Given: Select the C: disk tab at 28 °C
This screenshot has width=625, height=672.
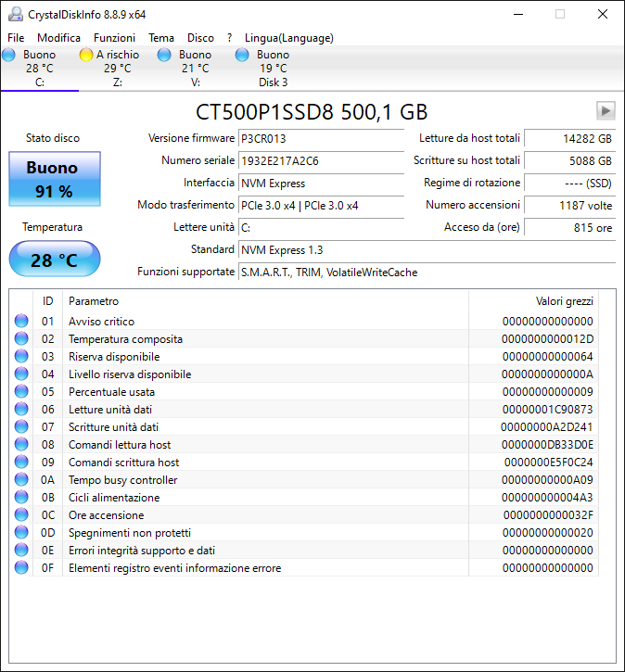Looking at the screenshot, I should click(x=40, y=69).
